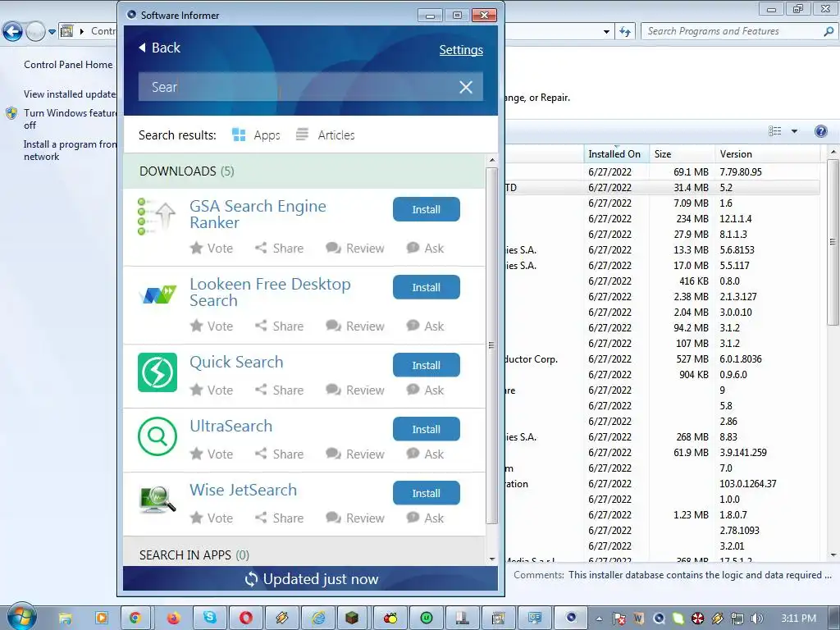This screenshot has height=630, width=840.
Task: Select the row with version 7.79.80.95
Action: click(663, 172)
